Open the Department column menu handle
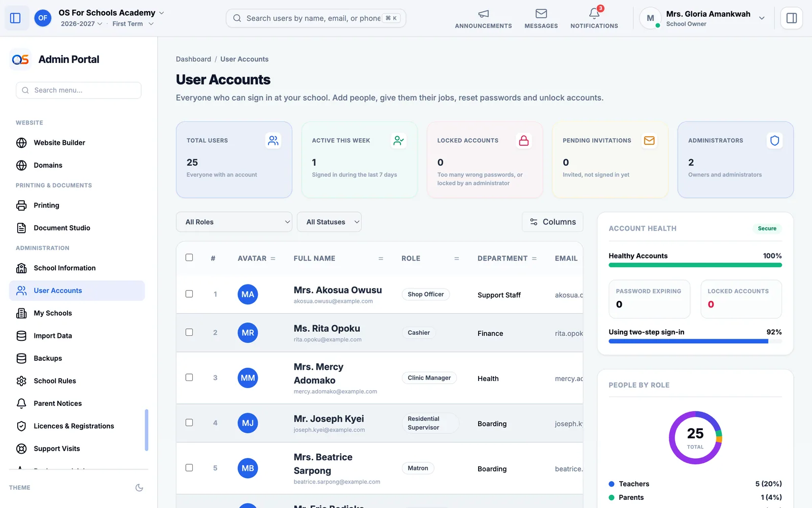812x508 pixels. point(534,259)
